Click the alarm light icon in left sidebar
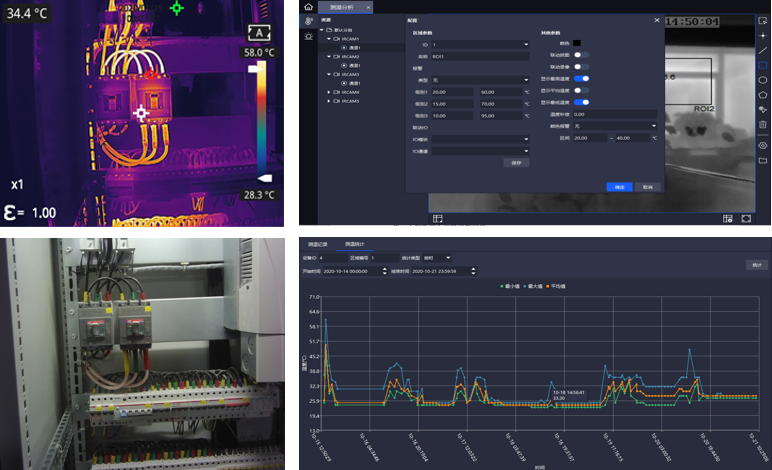Viewport: 772px width, 470px height. point(308,35)
